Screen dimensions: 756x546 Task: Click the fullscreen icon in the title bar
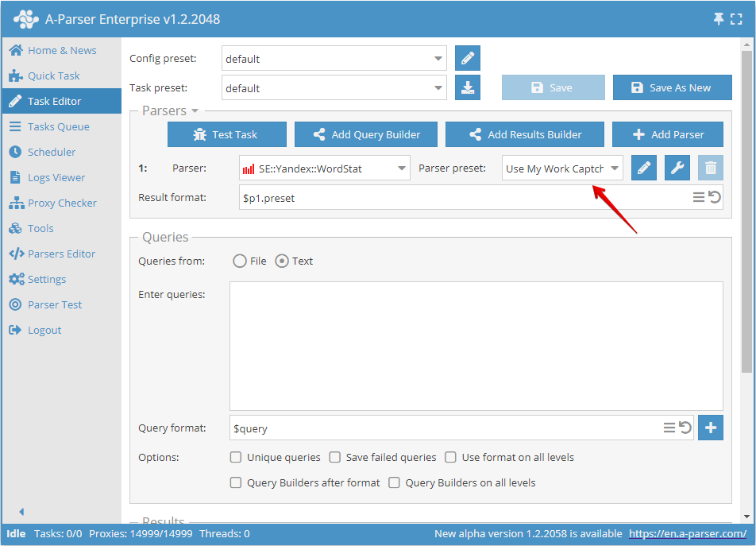(x=738, y=17)
